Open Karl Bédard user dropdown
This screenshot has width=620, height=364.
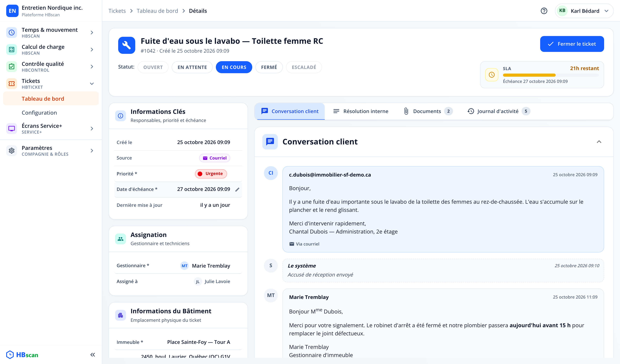point(584,11)
